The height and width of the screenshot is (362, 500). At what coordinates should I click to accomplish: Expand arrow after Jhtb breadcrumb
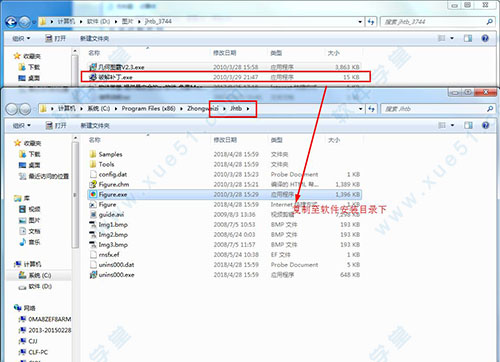248,109
